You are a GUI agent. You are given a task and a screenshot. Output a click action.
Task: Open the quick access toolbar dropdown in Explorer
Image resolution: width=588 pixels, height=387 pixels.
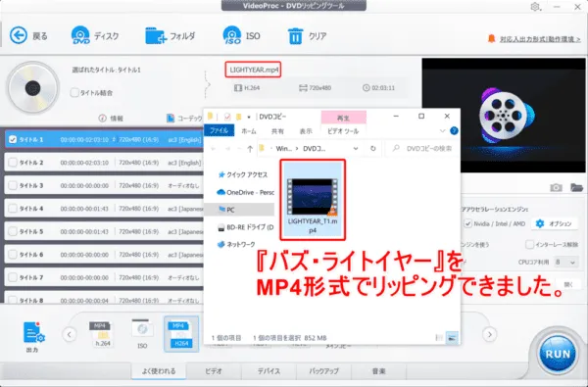[x=249, y=117]
